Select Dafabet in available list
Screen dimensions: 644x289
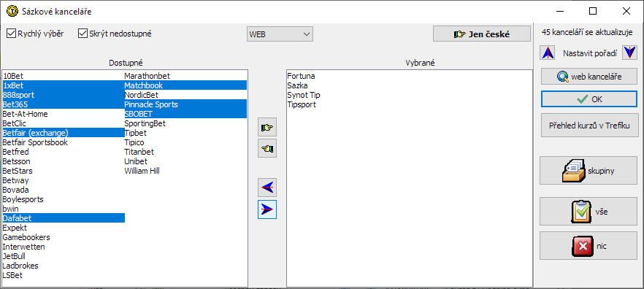64,218
